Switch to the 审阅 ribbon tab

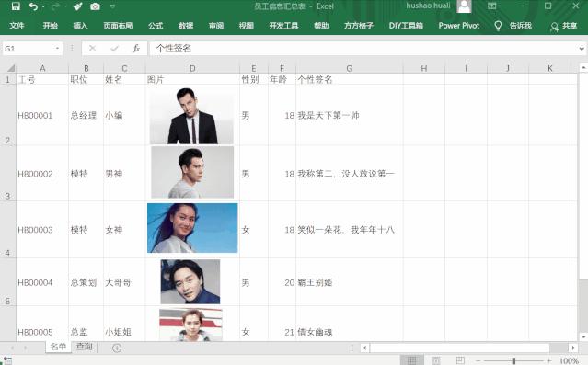coord(216,26)
